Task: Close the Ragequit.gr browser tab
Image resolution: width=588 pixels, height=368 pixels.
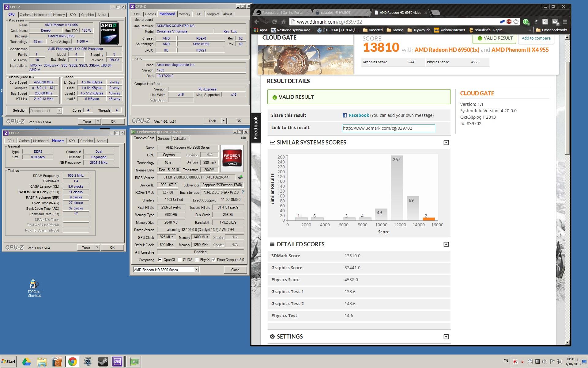Action: (308, 13)
